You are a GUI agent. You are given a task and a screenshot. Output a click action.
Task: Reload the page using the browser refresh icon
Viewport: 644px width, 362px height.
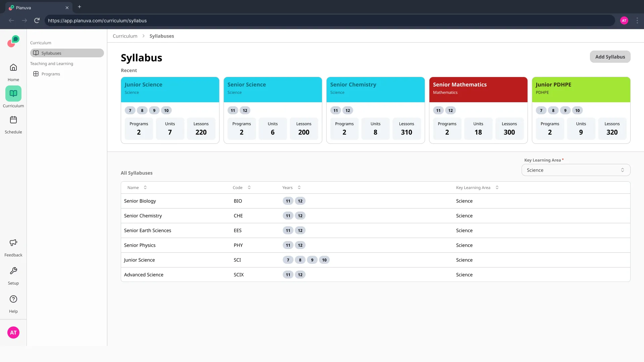[37, 20]
